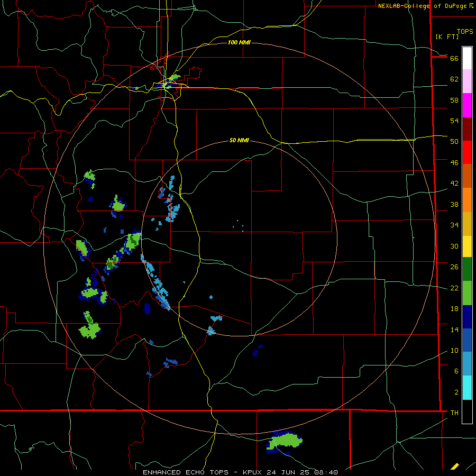The width and height of the screenshot is (476, 476).
Task: Click the "50" legend value
Action: click(454, 142)
